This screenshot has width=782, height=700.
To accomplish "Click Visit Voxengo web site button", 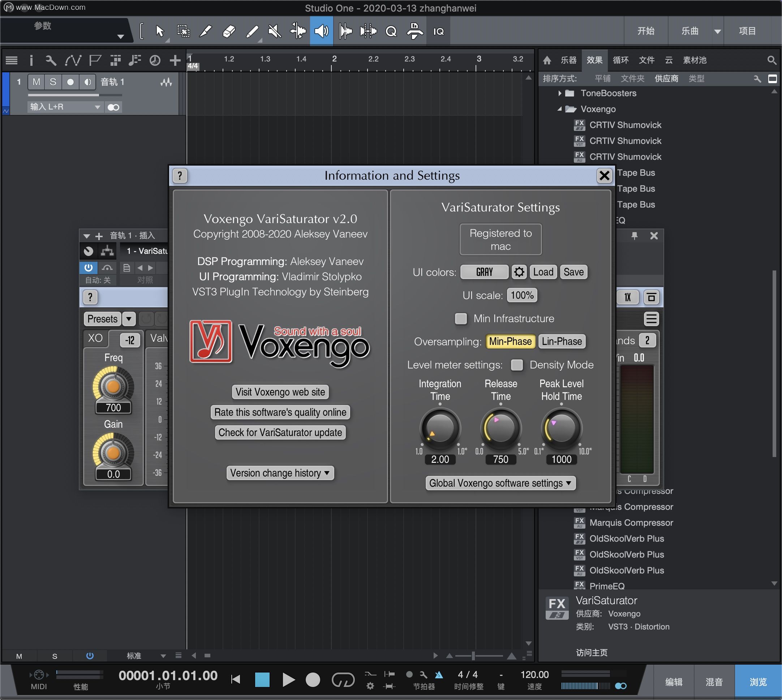I will point(280,392).
